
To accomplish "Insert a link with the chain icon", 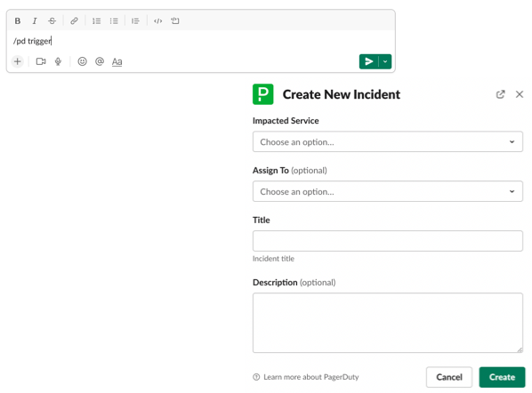I will pos(74,21).
